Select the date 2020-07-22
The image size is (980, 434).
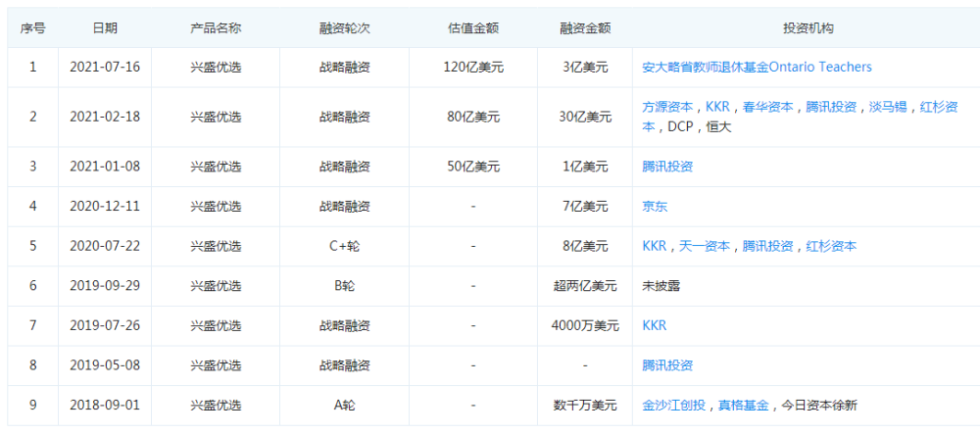point(105,247)
